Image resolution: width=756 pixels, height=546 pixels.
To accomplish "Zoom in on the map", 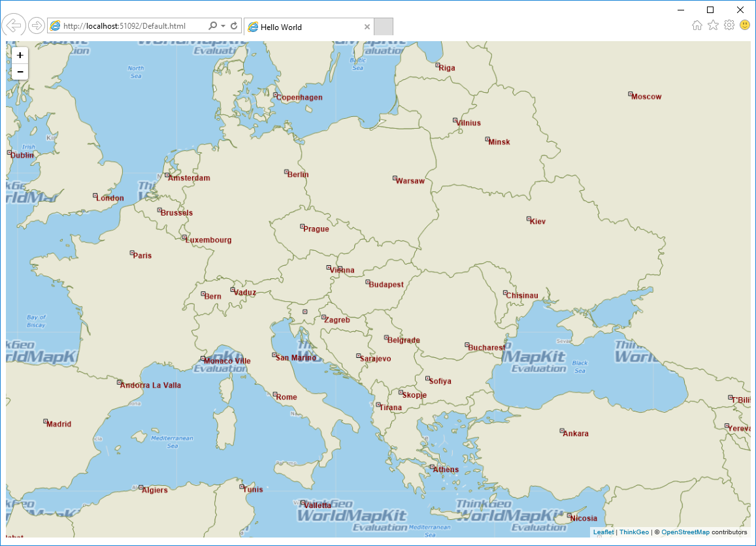I will (x=20, y=56).
